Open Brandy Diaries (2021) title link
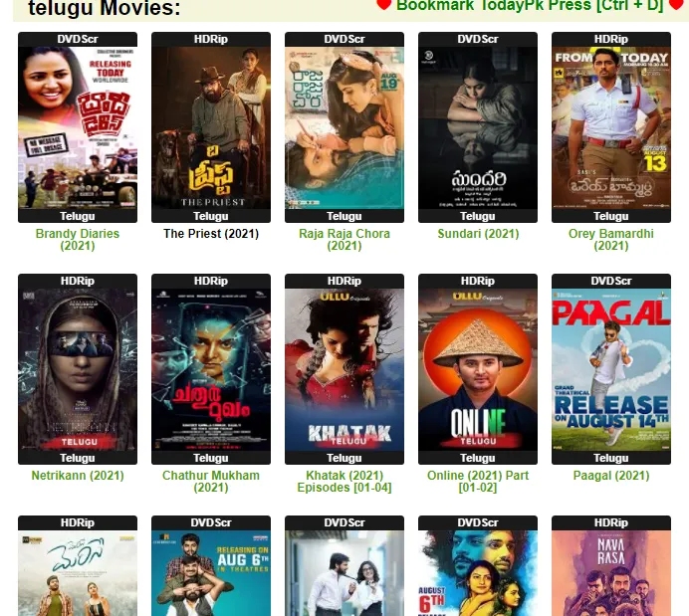This screenshot has width=689, height=616. tap(78, 240)
